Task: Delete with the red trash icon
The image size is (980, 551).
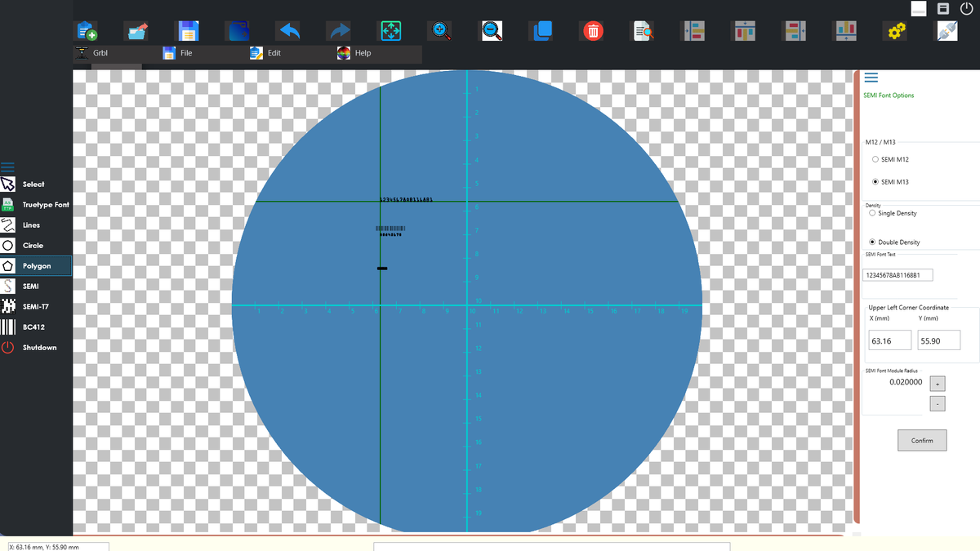Action: click(x=593, y=31)
